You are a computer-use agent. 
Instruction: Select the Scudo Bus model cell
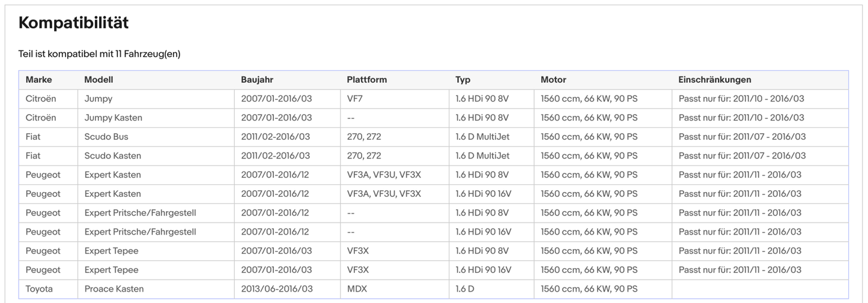tap(106, 137)
